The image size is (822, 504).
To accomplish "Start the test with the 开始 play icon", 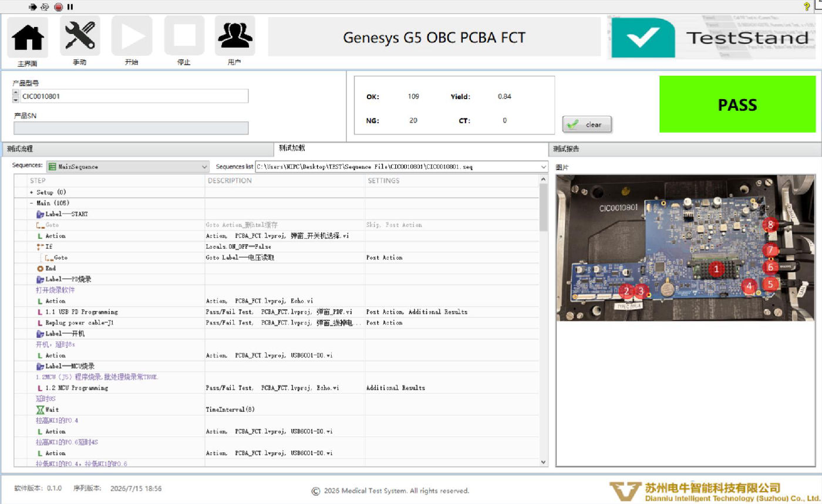I will 132,36.
